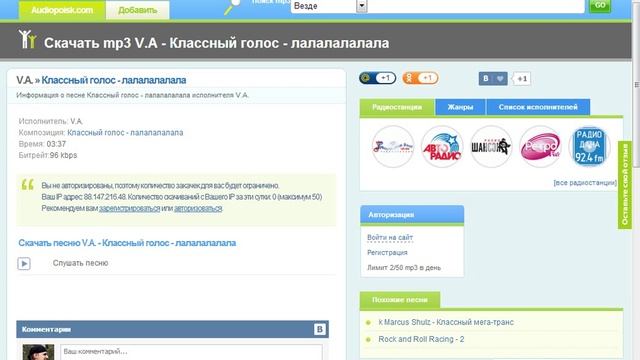Click the site logo figure icon

tap(27, 40)
